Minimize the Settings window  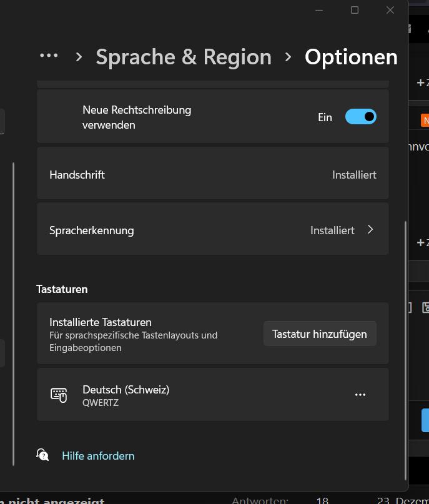click(x=319, y=10)
